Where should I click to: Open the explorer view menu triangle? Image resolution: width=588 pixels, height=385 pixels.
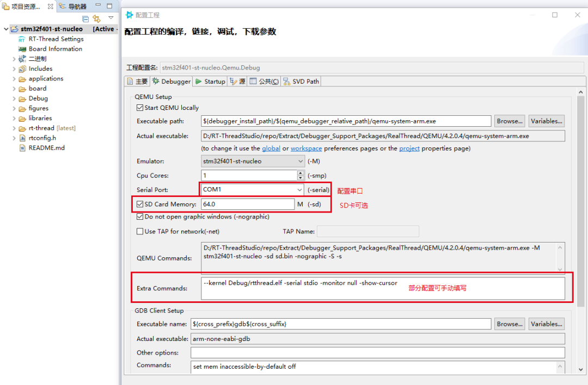point(111,18)
